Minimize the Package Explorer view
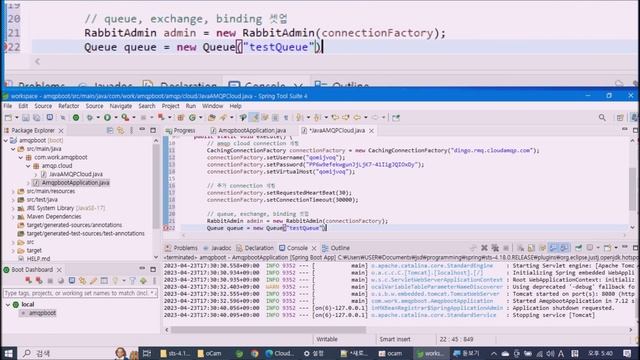The width and height of the screenshot is (640, 360). click(142, 130)
